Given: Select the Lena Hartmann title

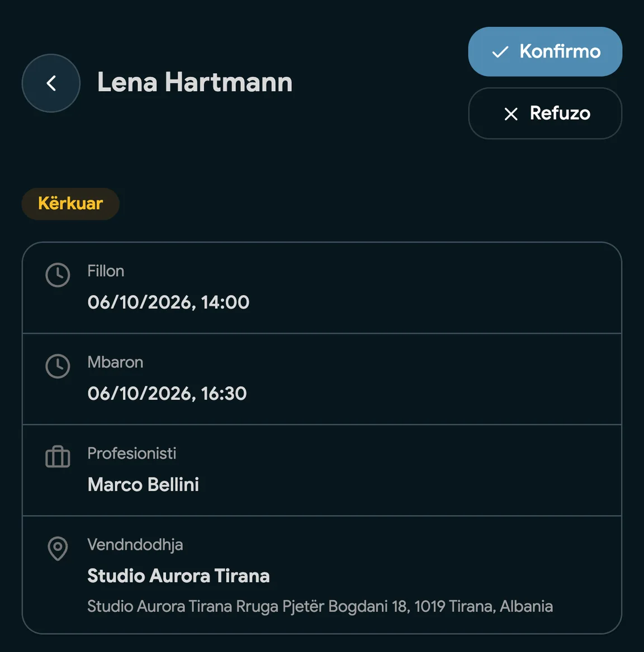Looking at the screenshot, I should pos(195,82).
